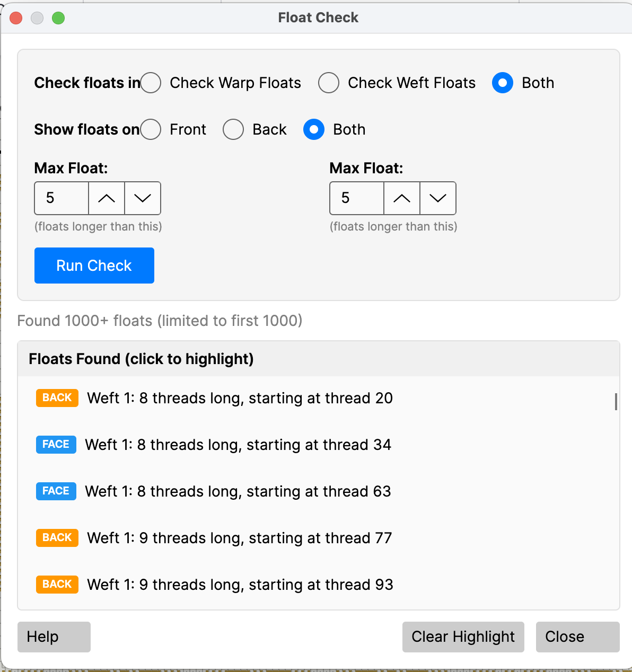Decrease left Max Float value

[143, 198]
